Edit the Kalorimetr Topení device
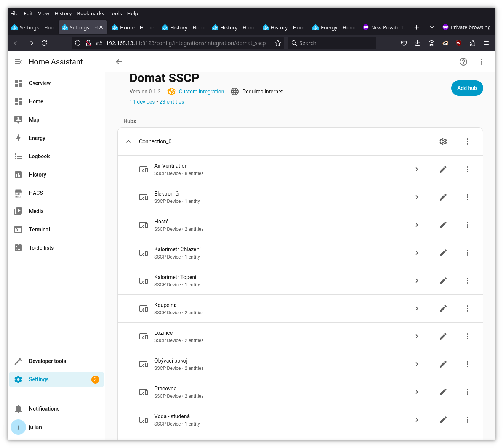This screenshot has width=503, height=448. [443, 281]
